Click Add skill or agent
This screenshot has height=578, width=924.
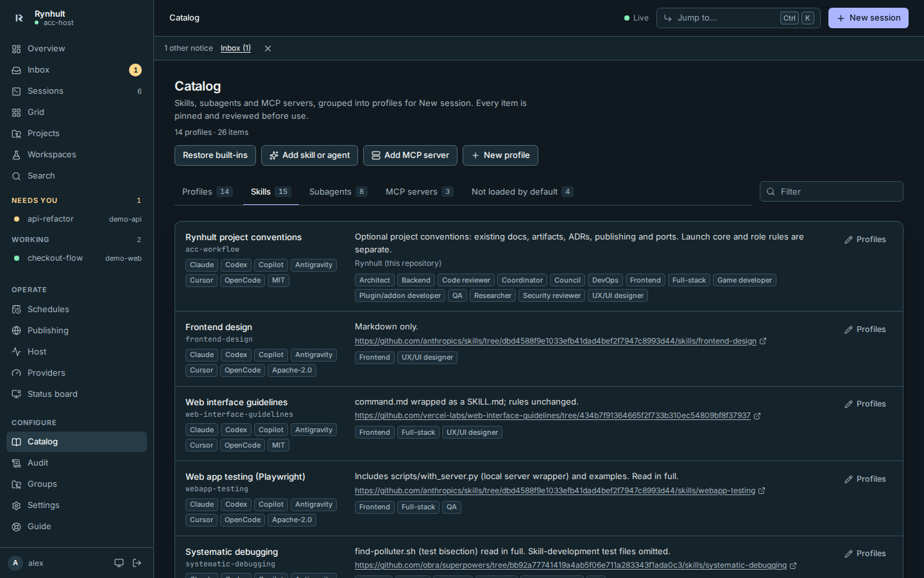309,155
